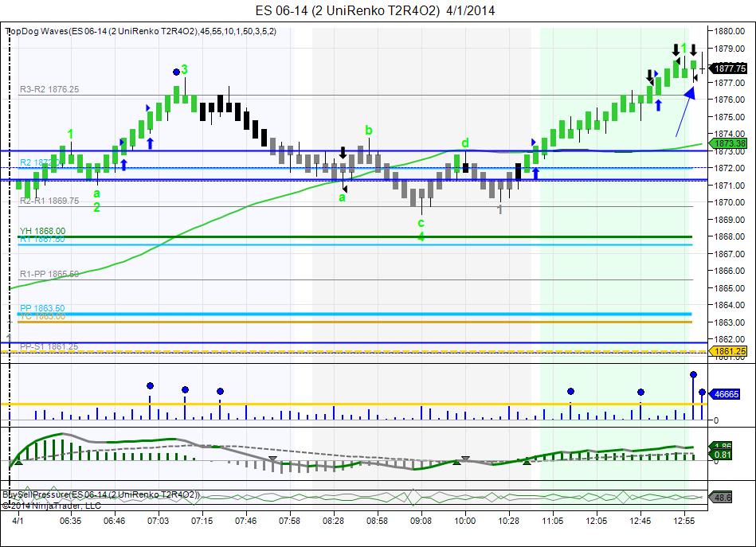
Task: Click the 12:05 time axis label
Action: pyautogui.click(x=597, y=521)
